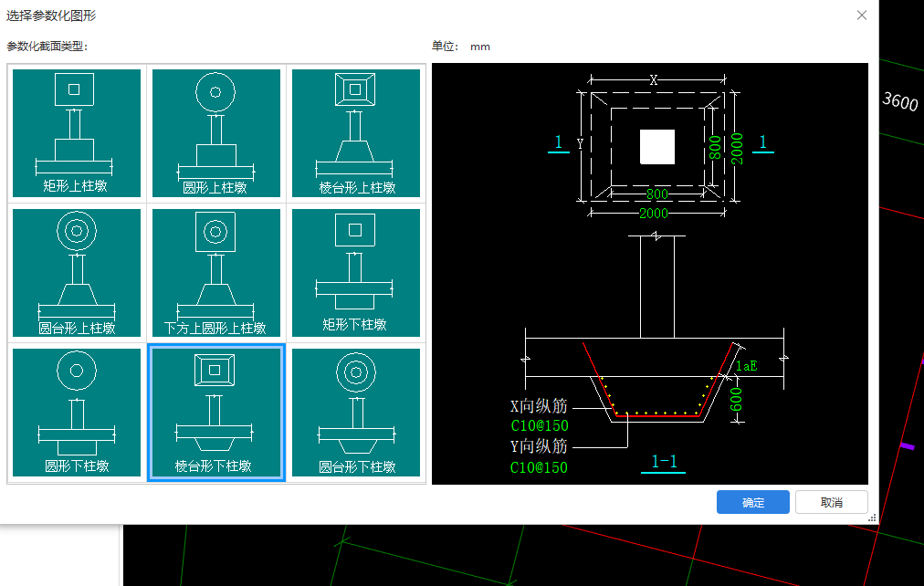Click the 参数化截面类型 label
The height and width of the screenshot is (586, 924).
(x=47, y=47)
